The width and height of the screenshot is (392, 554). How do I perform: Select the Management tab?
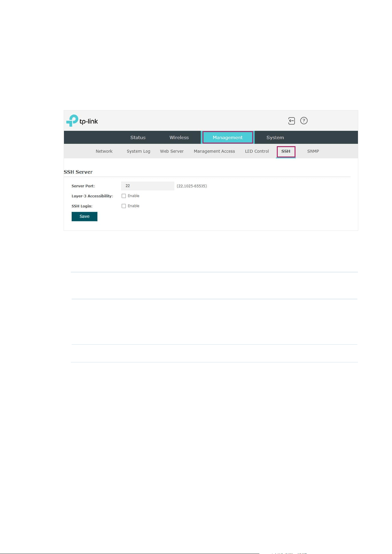pos(228,138)
